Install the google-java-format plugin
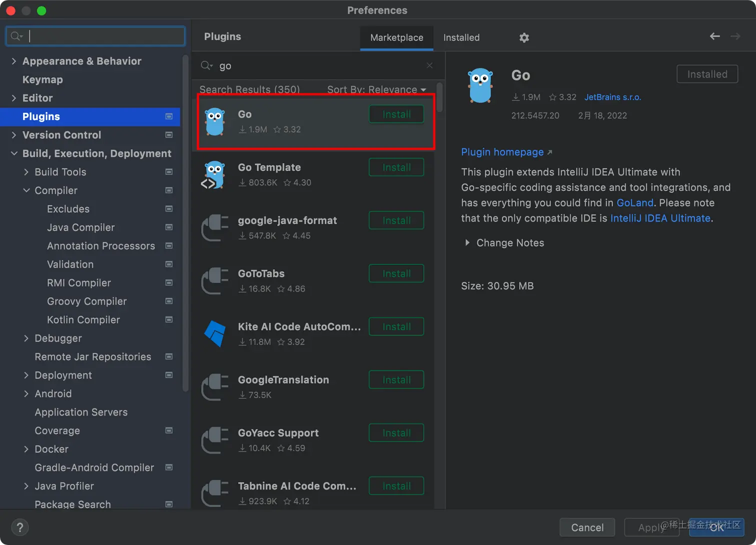 396,220
